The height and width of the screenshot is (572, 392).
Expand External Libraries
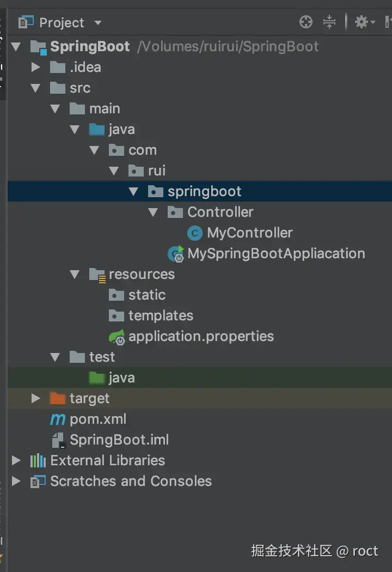(16, 460)
